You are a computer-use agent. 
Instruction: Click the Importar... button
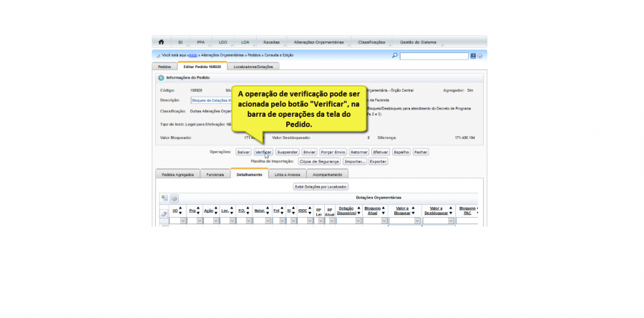click(354, 161)
